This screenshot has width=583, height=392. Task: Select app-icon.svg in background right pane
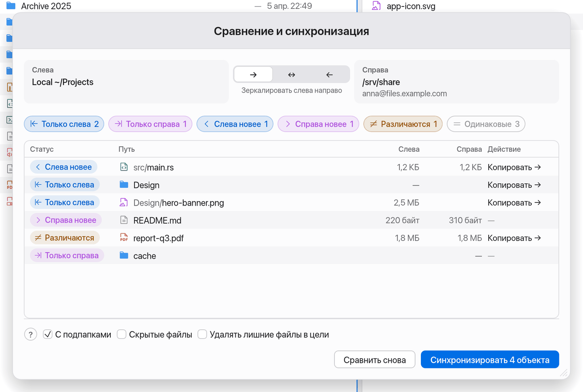point(411,6)
